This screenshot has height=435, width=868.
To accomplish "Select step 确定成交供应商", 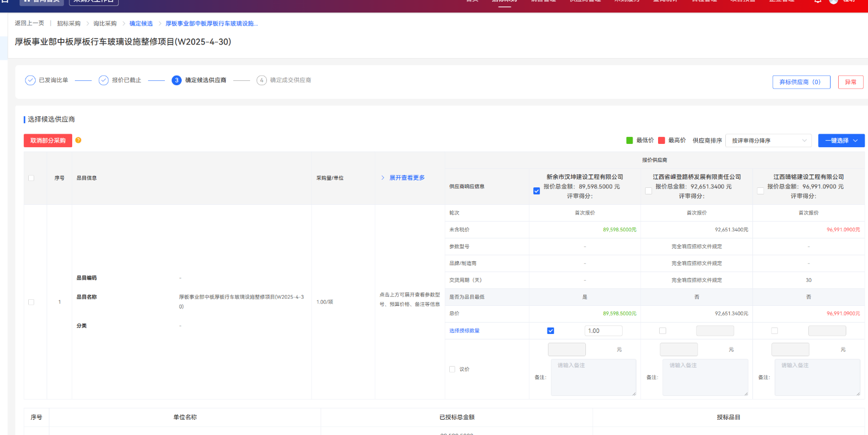I will [x=290, y=80].
